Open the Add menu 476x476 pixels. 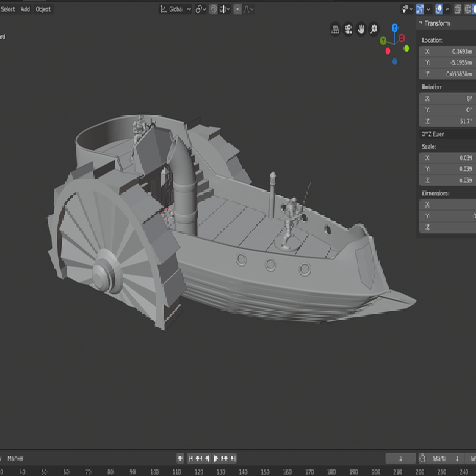tap(25, 9)
